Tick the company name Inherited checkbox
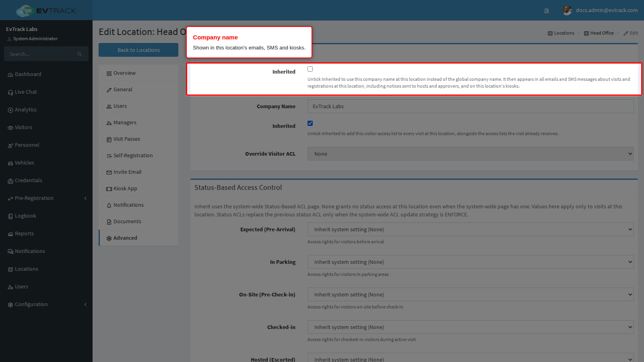The image size is (644, 362). tap(310, 69)
